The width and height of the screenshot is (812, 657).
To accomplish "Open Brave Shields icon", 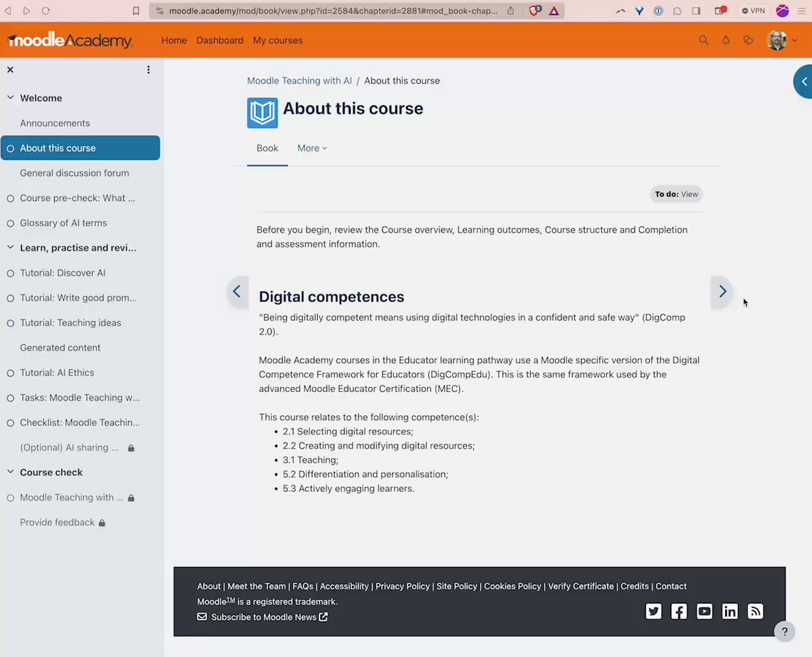I will click(535, 11).
